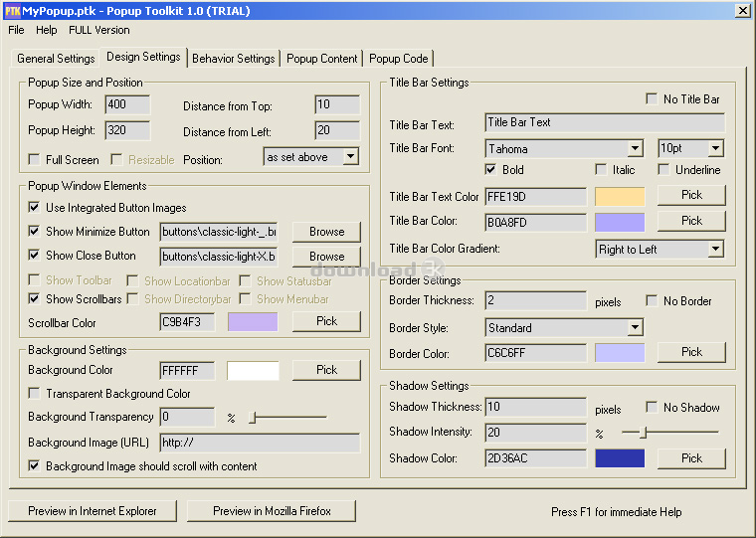
Task: Pick a Shadow Color
Action: [x=691, y=458]
